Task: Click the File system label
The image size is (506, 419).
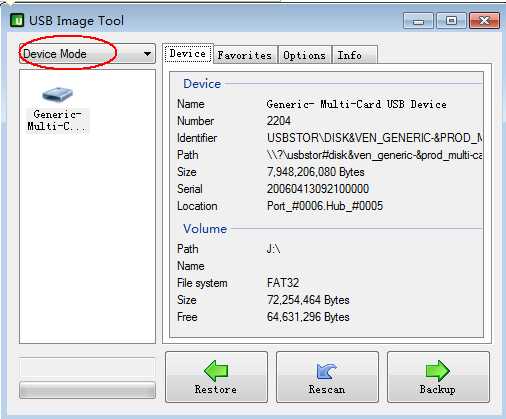Action: coord(202,283)
